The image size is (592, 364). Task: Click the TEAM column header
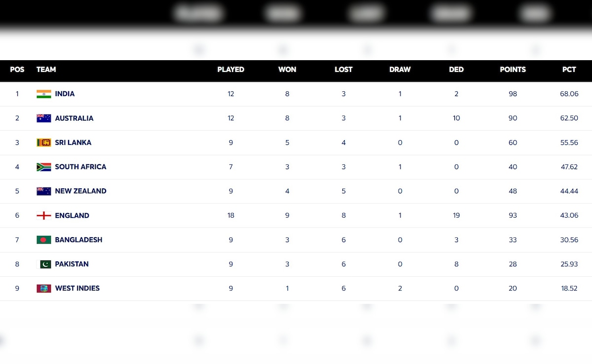[x=46, y=70]
